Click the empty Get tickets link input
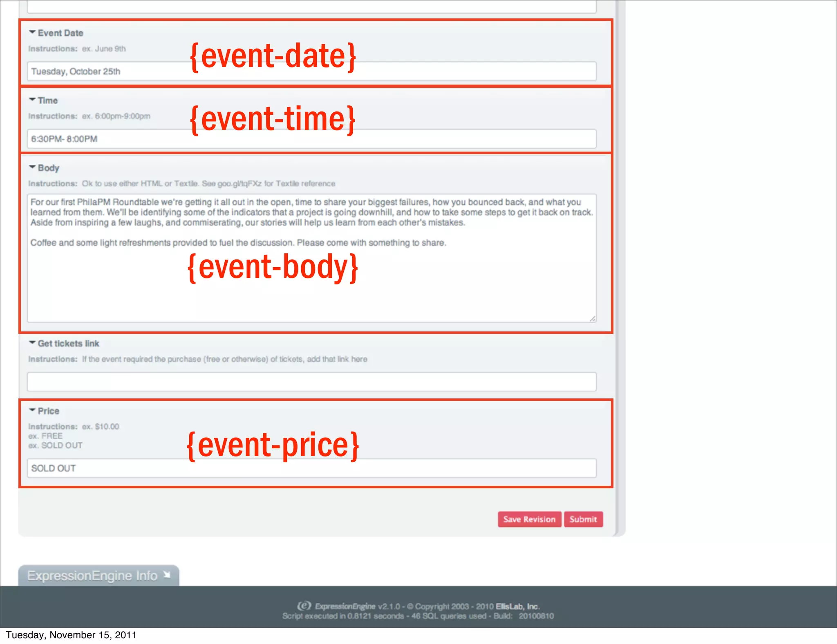Viewport: 837px width, 644px height. pos(311,381)
